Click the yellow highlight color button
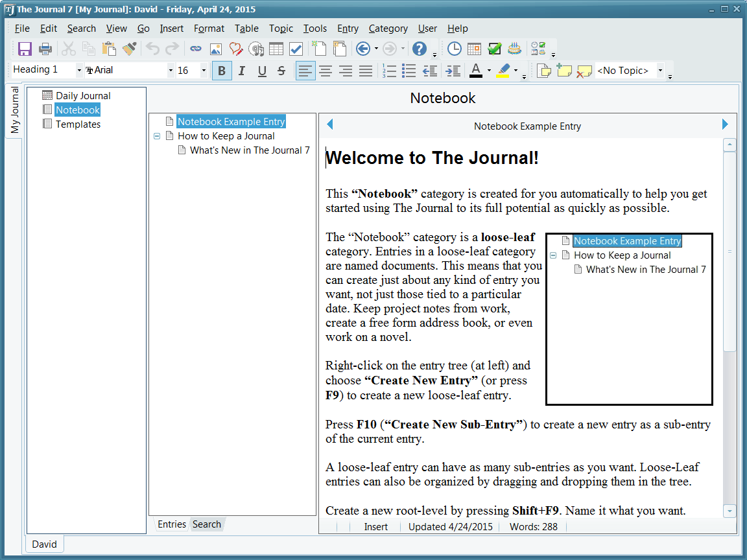 point(504,71)
